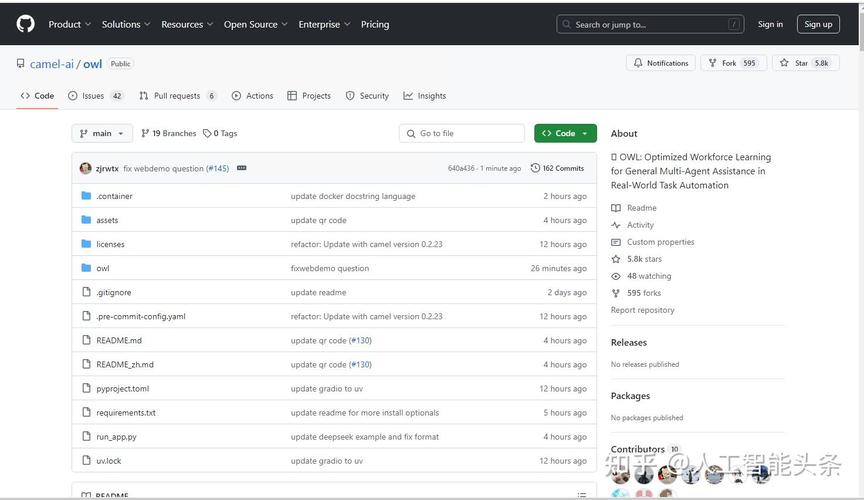864x500 pixels.
Task: View the 162 Commits history
Action: (557, 168)
